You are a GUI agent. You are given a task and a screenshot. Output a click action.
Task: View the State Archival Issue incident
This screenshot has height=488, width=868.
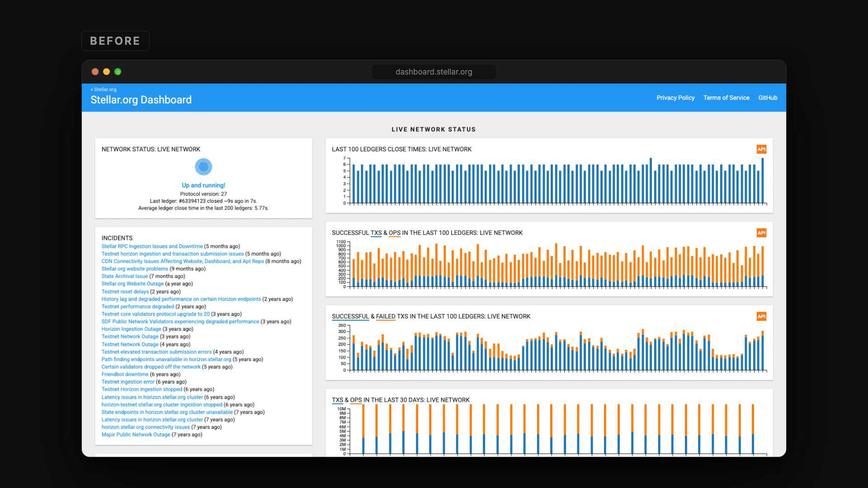click(124, 276)
